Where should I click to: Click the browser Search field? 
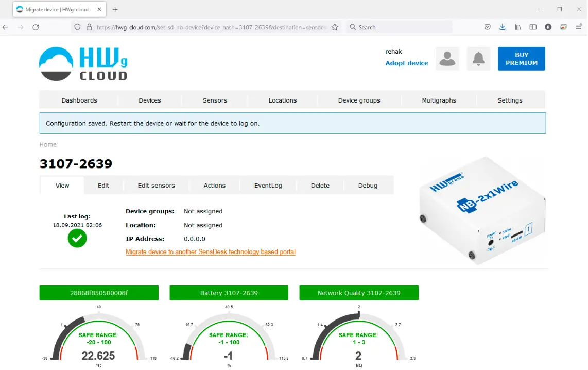[x=400, y=27]
